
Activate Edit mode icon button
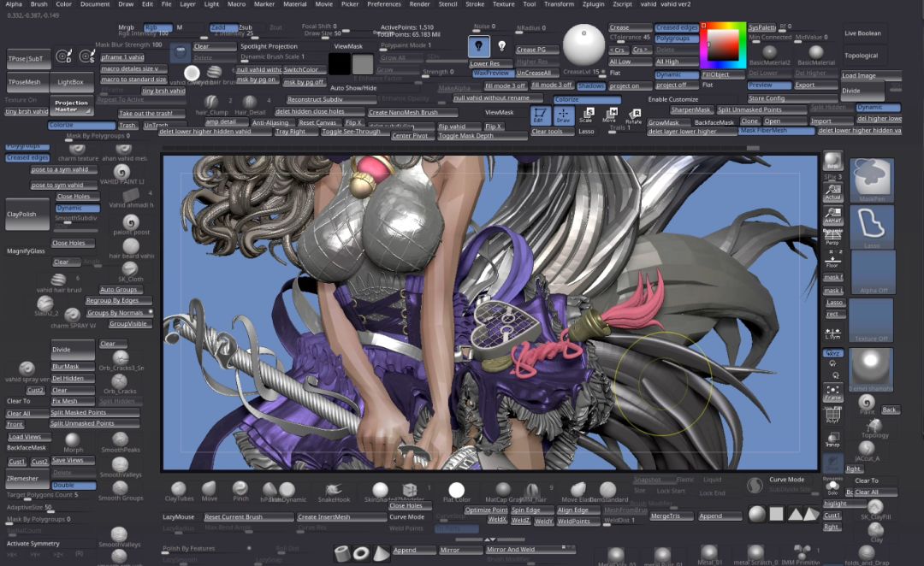tap(539, 115)
